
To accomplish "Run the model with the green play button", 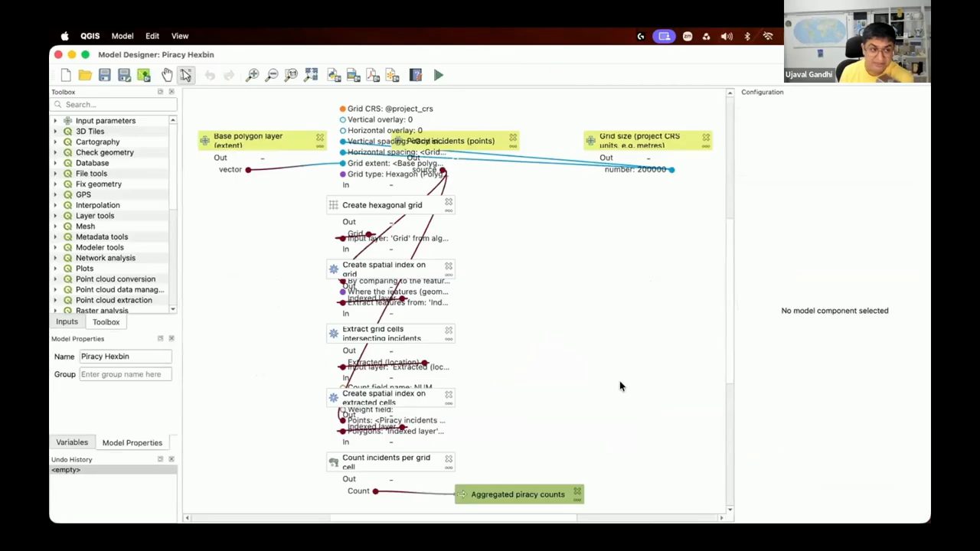I will coord(439,75).
